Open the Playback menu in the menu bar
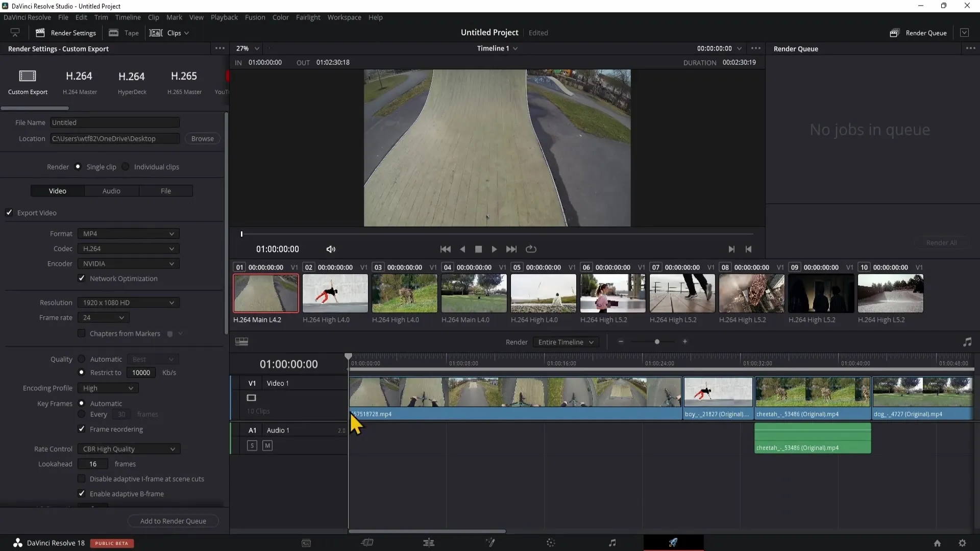Viewport: 980px width, 551px height. pyautogui.click(x=224, y=17)
